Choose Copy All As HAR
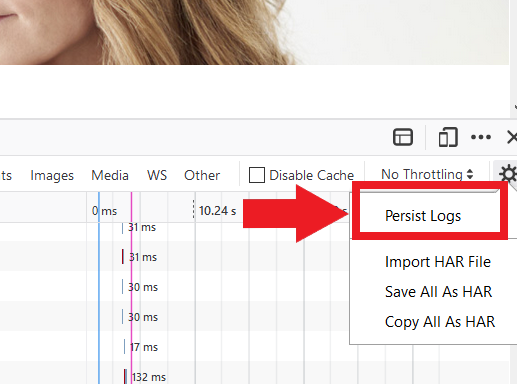The width and height of the screenshot is (518, 384). pos(440,322)
